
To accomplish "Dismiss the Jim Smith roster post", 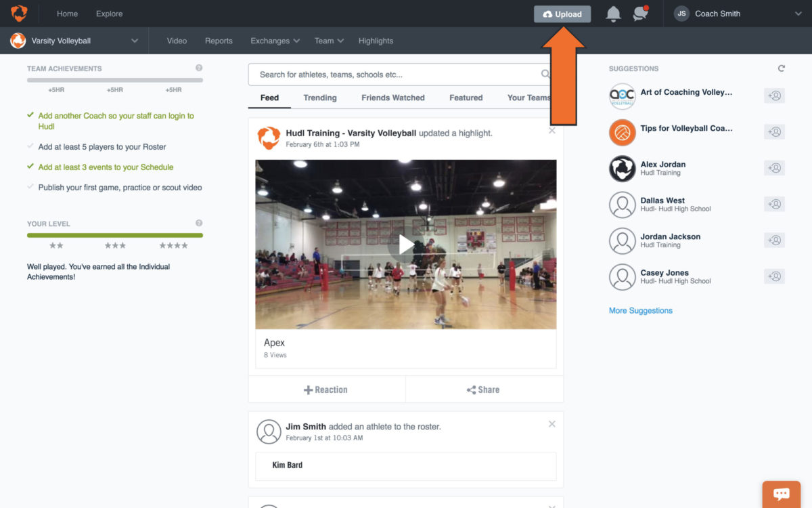I will point(552,424).
